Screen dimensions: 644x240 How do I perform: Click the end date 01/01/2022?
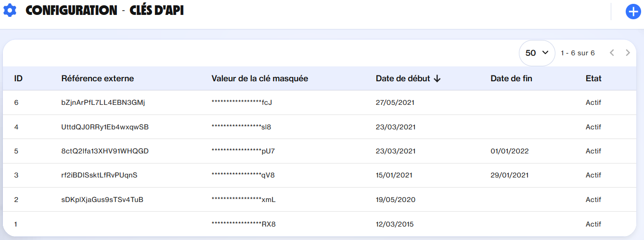click(x=509, y=151)
